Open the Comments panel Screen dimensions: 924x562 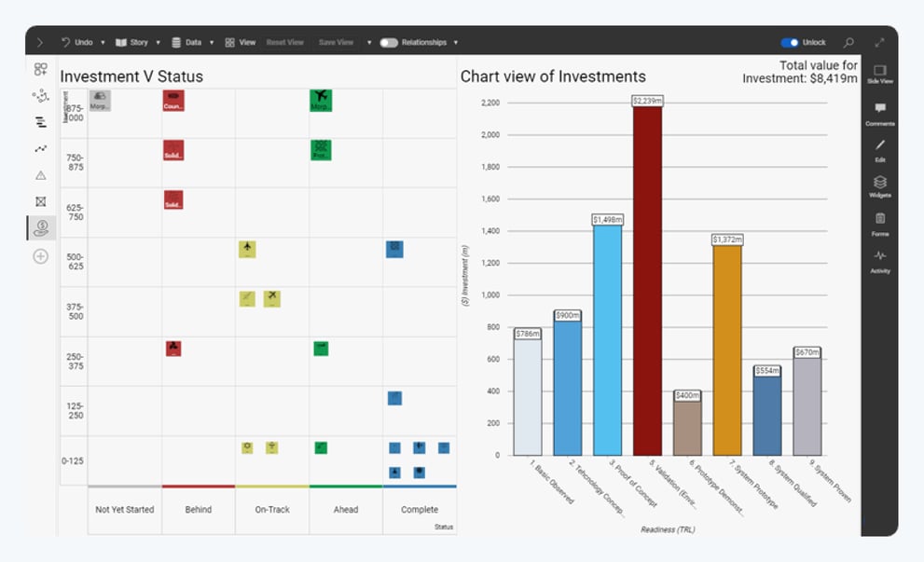coord(877,112)
